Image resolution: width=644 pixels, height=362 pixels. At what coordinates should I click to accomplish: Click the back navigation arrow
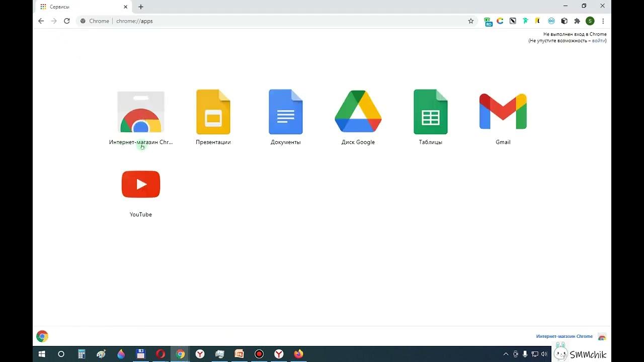click(x=41, y=21)
